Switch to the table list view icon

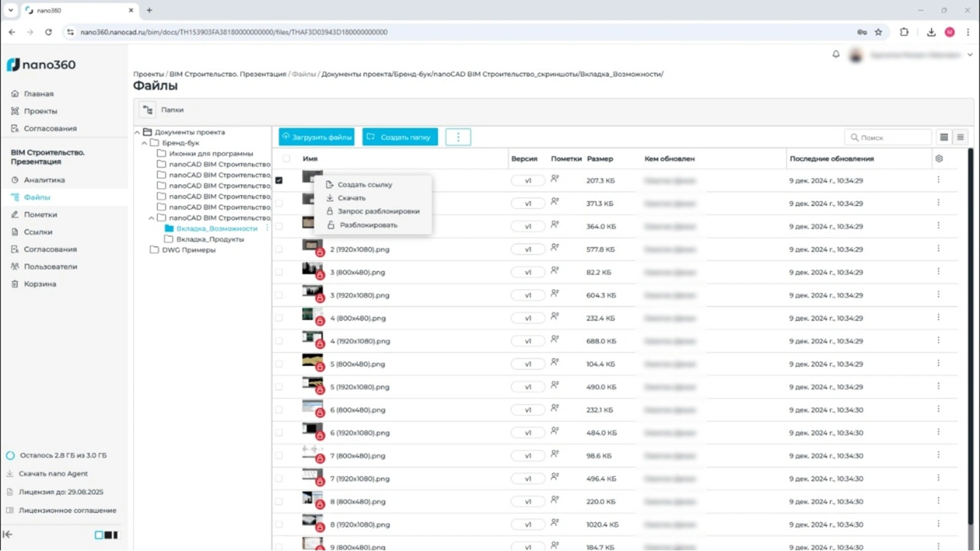(944, 137)
